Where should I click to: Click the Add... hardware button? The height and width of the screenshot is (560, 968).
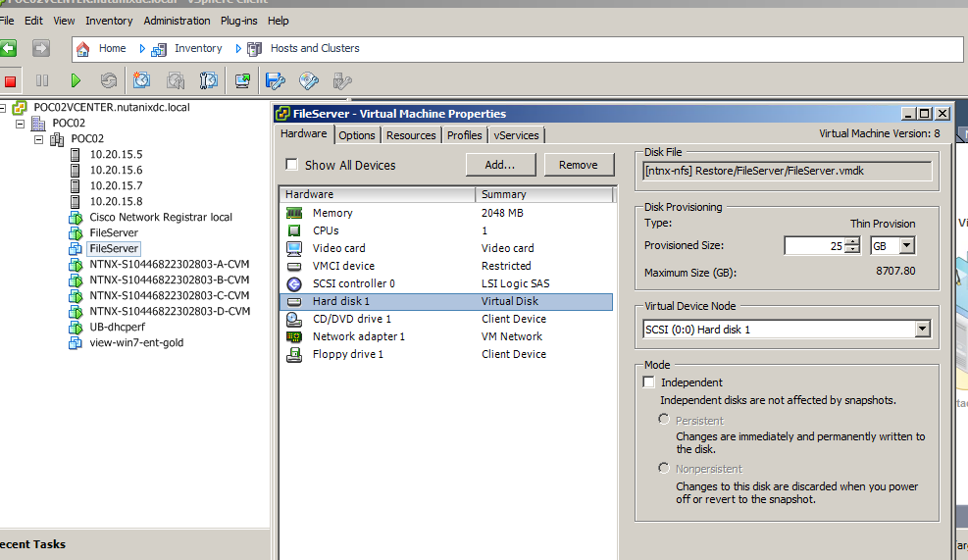point(500,165)
